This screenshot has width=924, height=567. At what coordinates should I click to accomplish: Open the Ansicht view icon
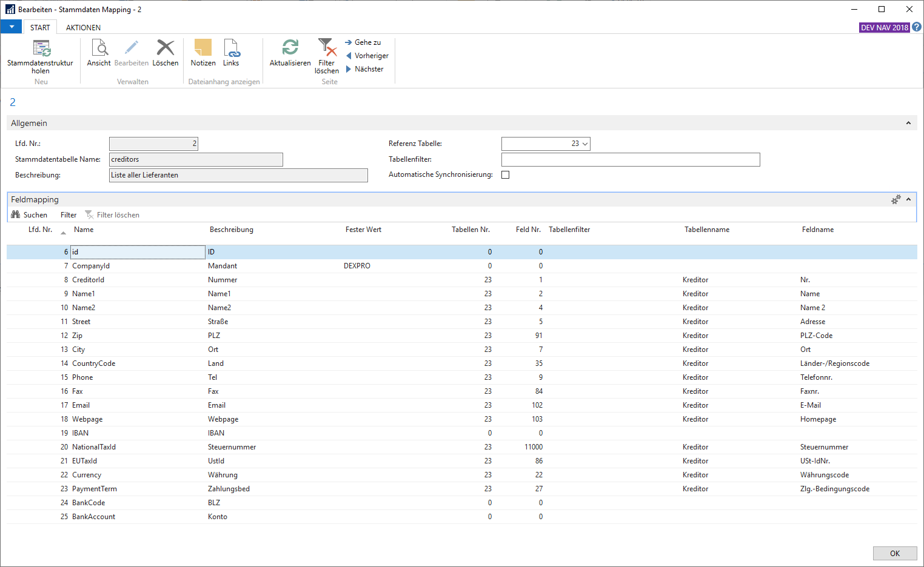(x=99, y=48)
